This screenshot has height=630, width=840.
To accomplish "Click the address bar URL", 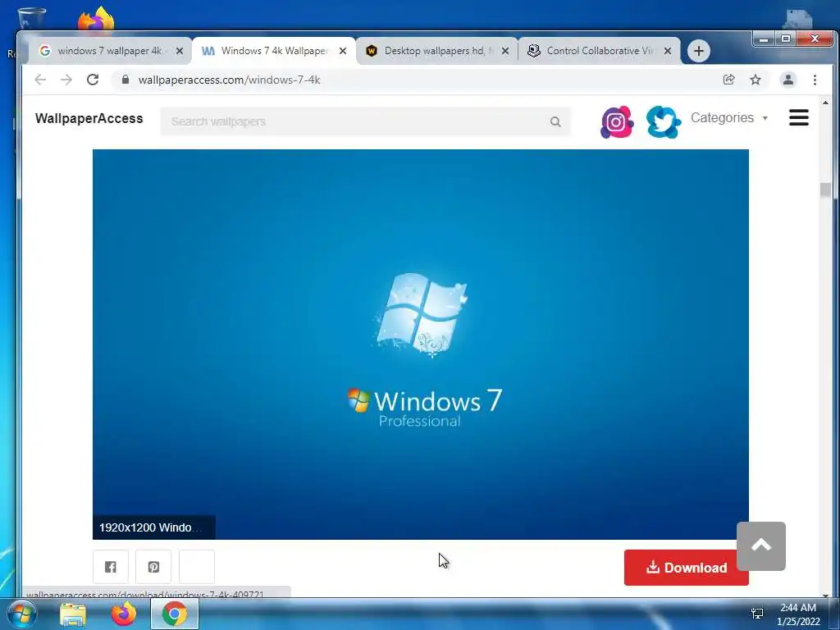I will pyautogui.click(x=230, y=80).
